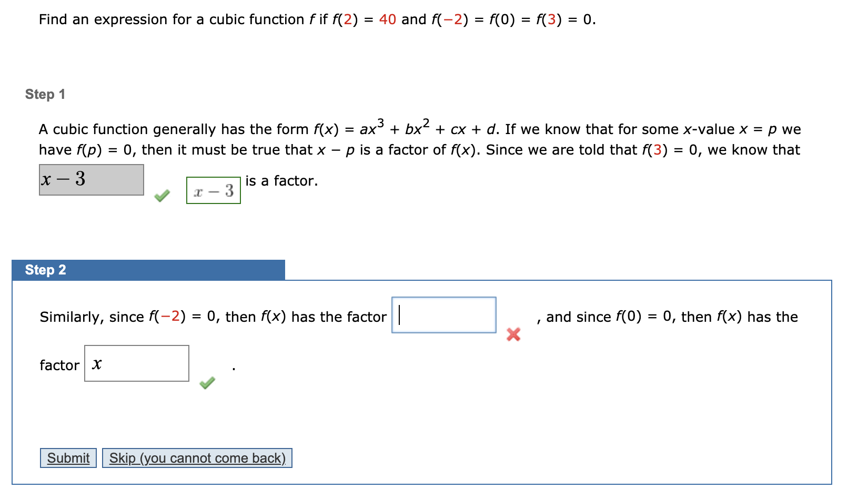The height and width of the screenshot is (489, 868).
Task: Select the green-boxed answer key x − 3
Action: click(213, 191)
